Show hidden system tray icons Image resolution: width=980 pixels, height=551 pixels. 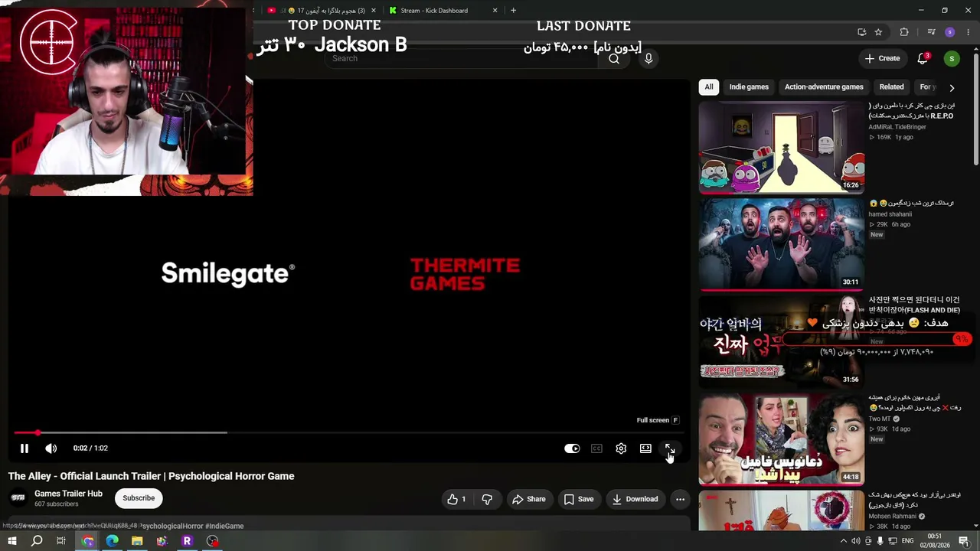pyautogui.click(x=844, y=542)
